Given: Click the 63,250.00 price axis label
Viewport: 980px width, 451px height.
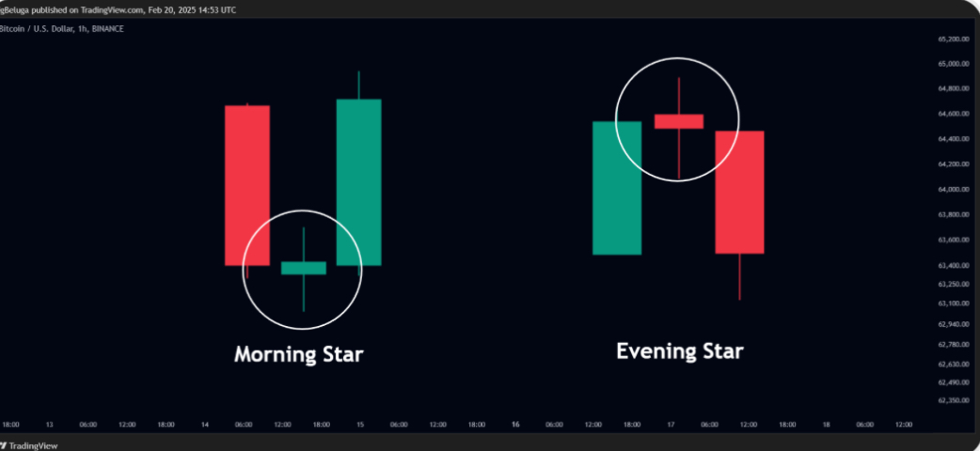Looking at the screenshot, I should [953, 284].
